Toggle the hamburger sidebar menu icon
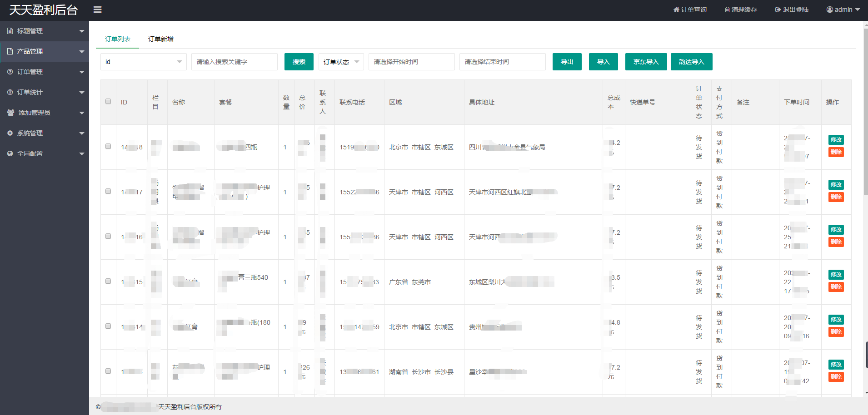 point(97,10)
